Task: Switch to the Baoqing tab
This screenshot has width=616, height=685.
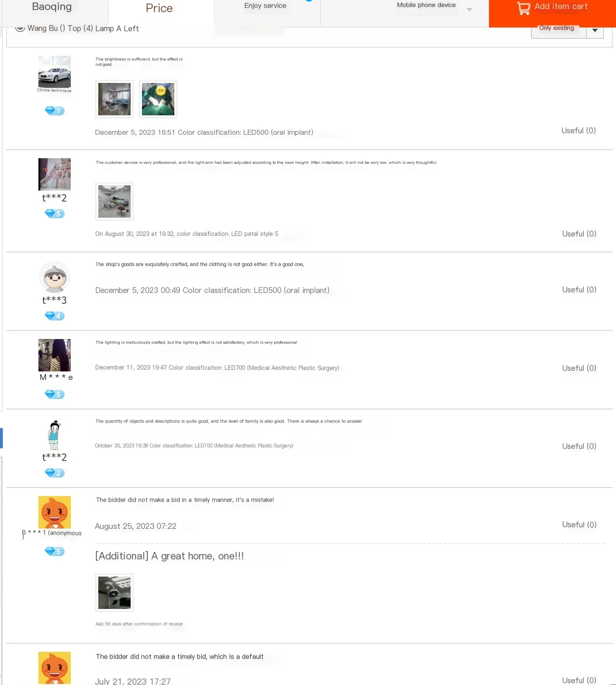Action: point(52,7)
